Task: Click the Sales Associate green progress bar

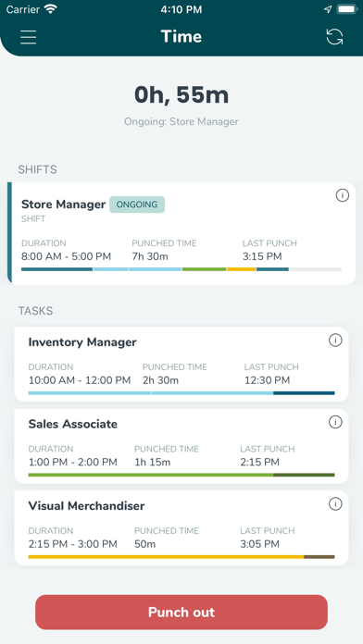Action: click(181, 475)
